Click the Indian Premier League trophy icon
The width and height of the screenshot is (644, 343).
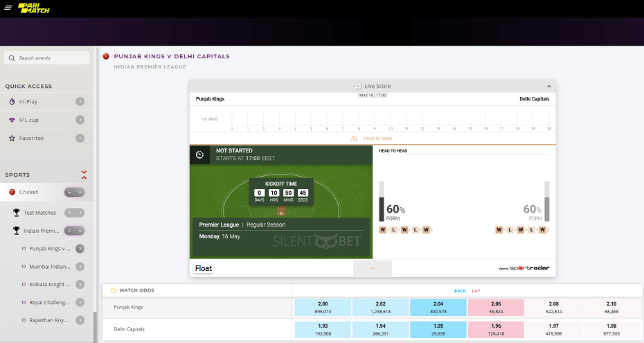(x=17, y=231)
